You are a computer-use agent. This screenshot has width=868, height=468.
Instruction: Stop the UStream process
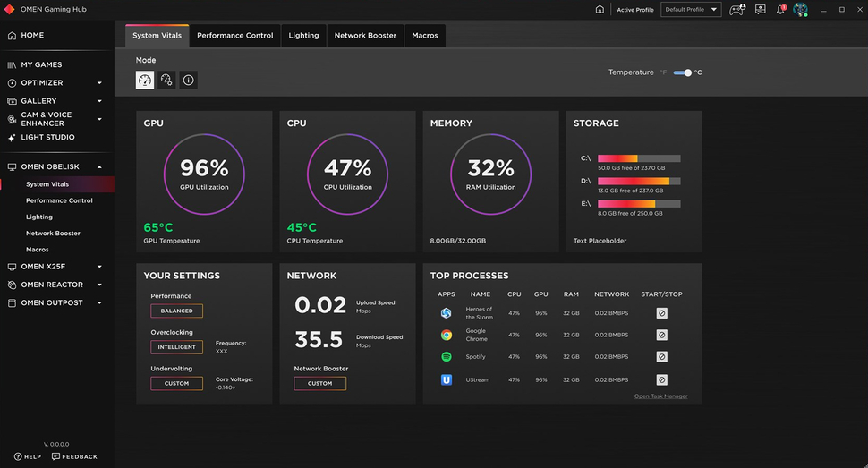[661, 380]
